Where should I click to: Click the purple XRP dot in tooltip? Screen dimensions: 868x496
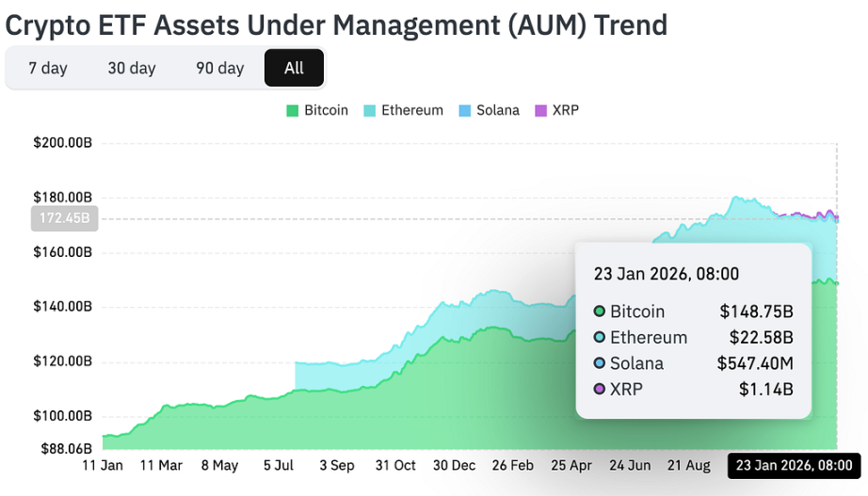click(600, 389)
